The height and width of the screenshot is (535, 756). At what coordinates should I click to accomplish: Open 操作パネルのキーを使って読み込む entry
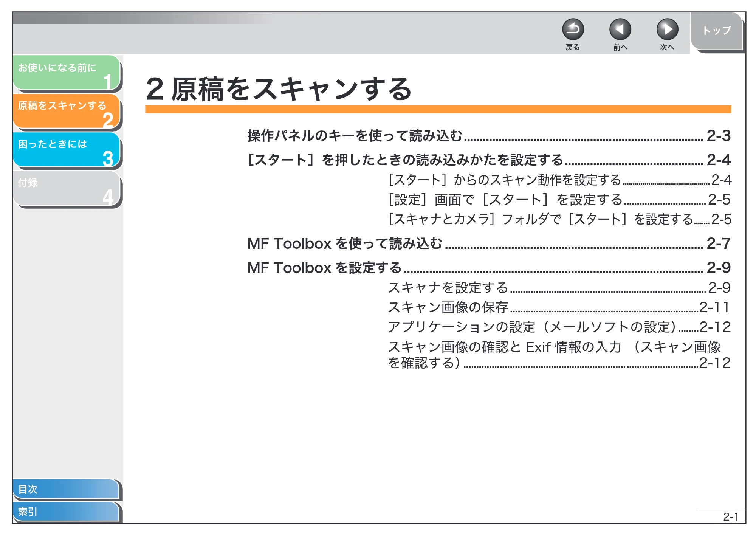489,135
